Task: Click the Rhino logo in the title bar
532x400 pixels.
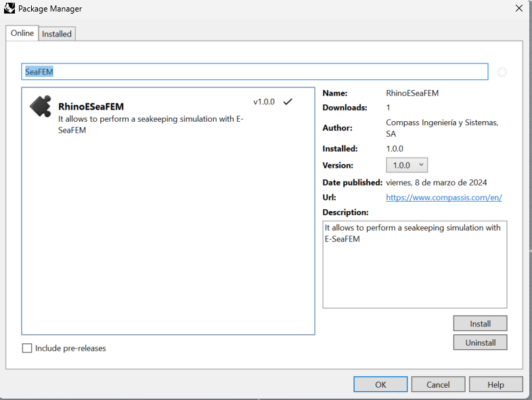Action: click(x=9, y=8)
